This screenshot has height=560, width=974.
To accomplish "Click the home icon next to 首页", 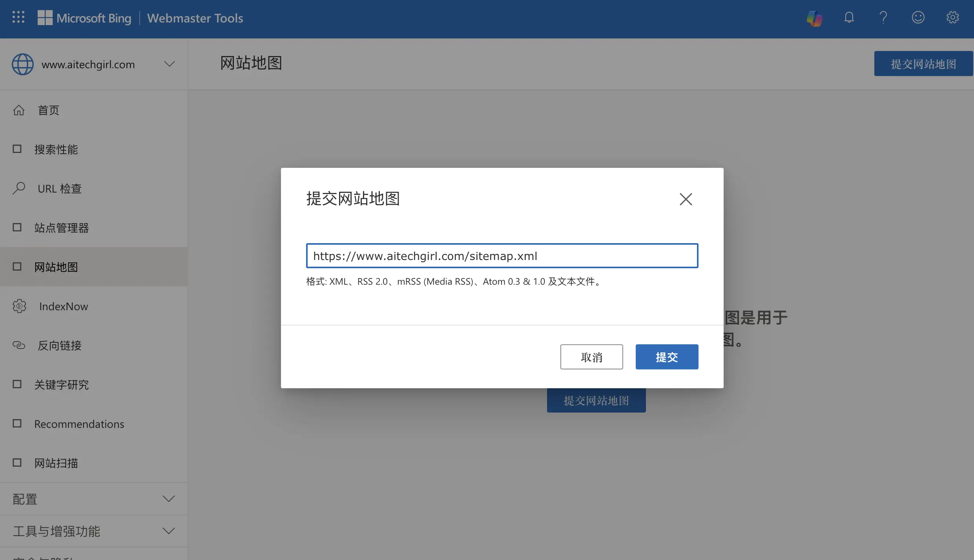I will (19, 110).
